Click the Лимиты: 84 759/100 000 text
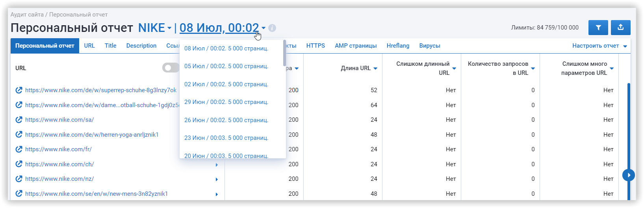The width and height of the screenshot is (644, 208). click(545, 28)
